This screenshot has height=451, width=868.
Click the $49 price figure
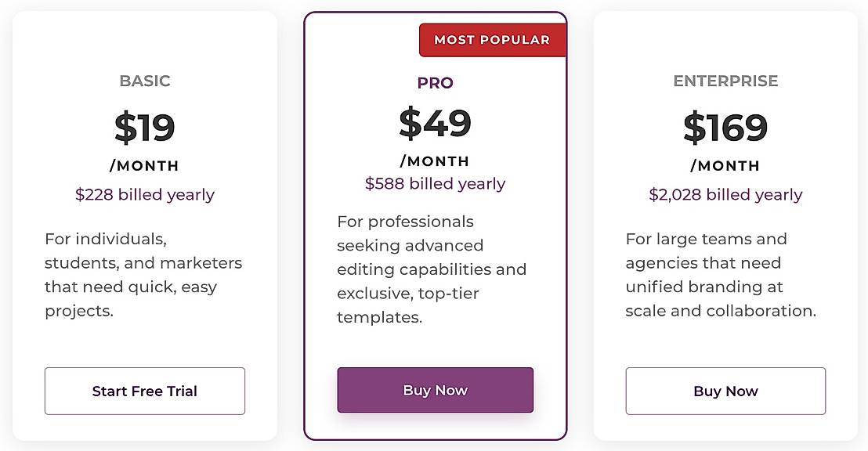[x=435, y=122]
